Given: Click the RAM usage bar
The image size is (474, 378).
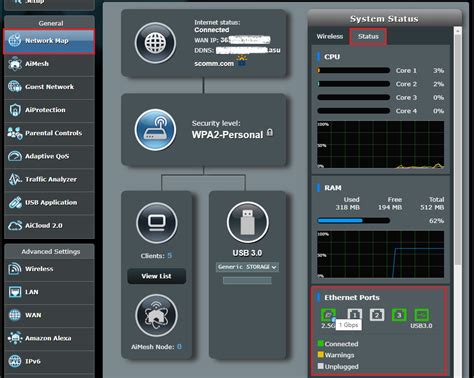Looking at the screenshot, I should coord(354,220).
